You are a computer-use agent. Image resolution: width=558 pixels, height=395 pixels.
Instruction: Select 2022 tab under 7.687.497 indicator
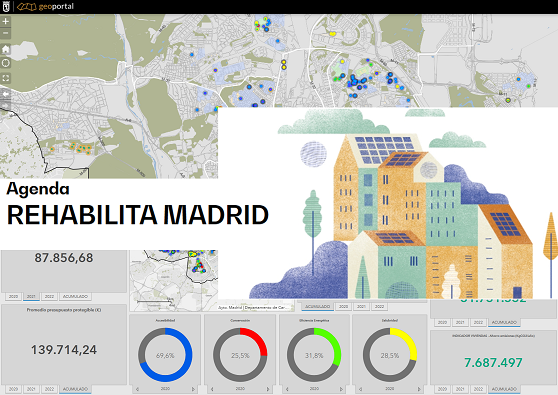click(478, 389)
